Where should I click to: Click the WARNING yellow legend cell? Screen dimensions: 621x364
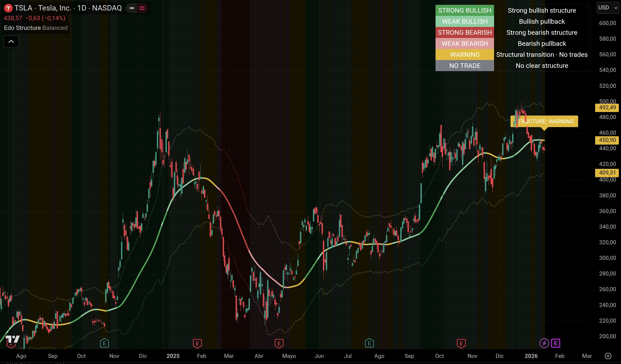pos(465,55)
